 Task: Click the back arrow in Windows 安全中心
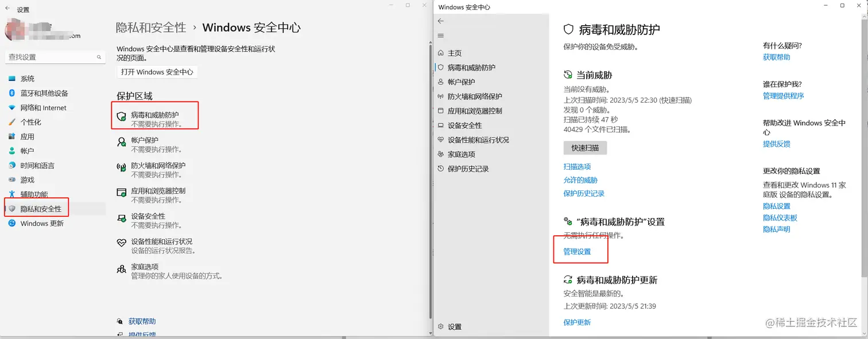[x=441, y=21]
